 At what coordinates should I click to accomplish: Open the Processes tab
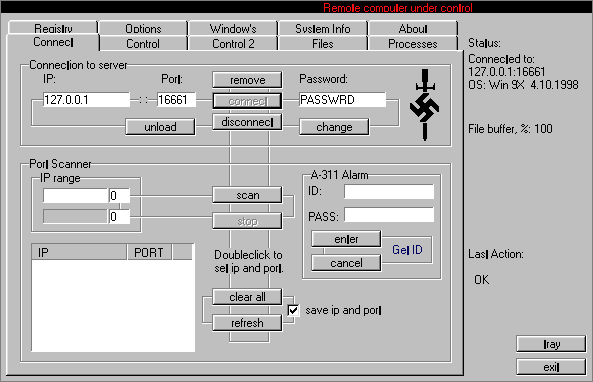pyautogui.click(x=413, y=43)
